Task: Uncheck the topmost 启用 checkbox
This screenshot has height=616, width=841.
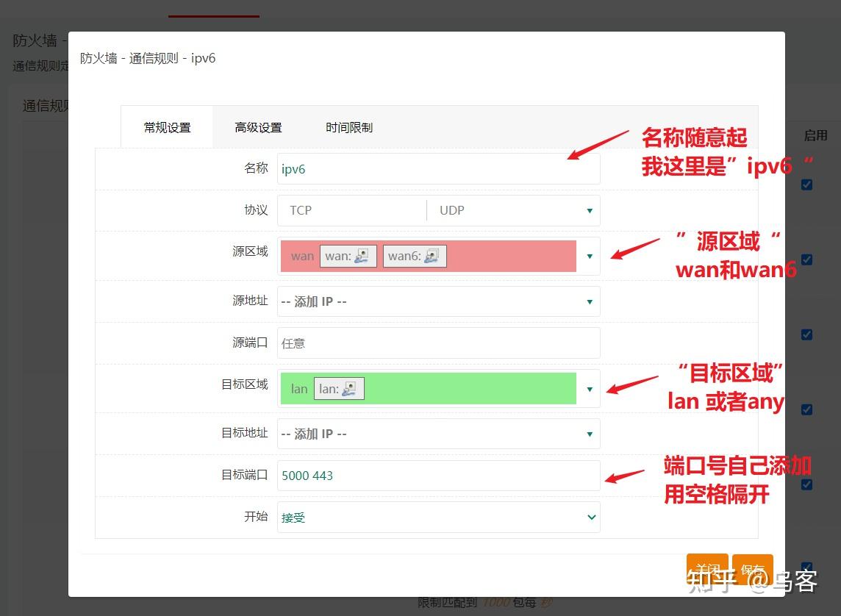Action: pos(806,186)
